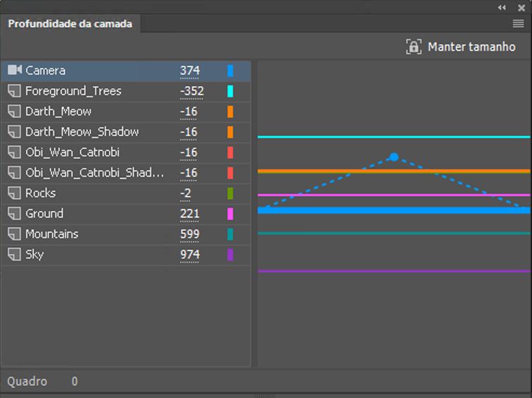Click the camera point in depth view
Viewport: 532px width, 398px height.
tap(394, 157)
